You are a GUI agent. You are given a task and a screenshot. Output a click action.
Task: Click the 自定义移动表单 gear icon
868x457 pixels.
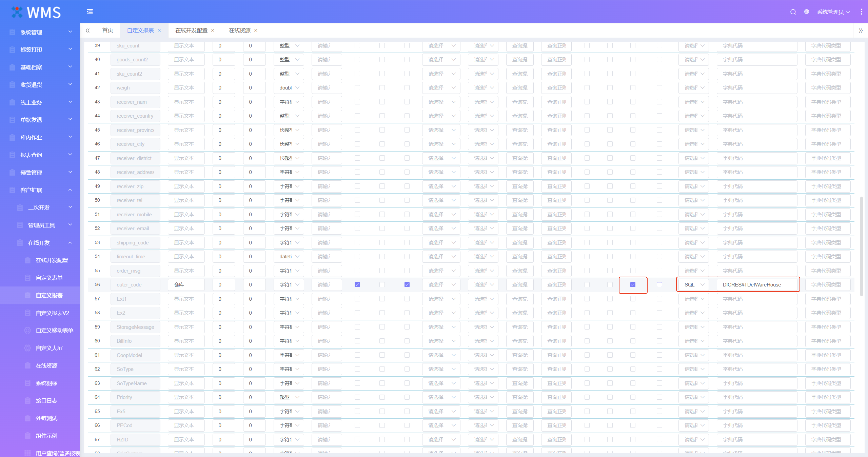(28, 331)
